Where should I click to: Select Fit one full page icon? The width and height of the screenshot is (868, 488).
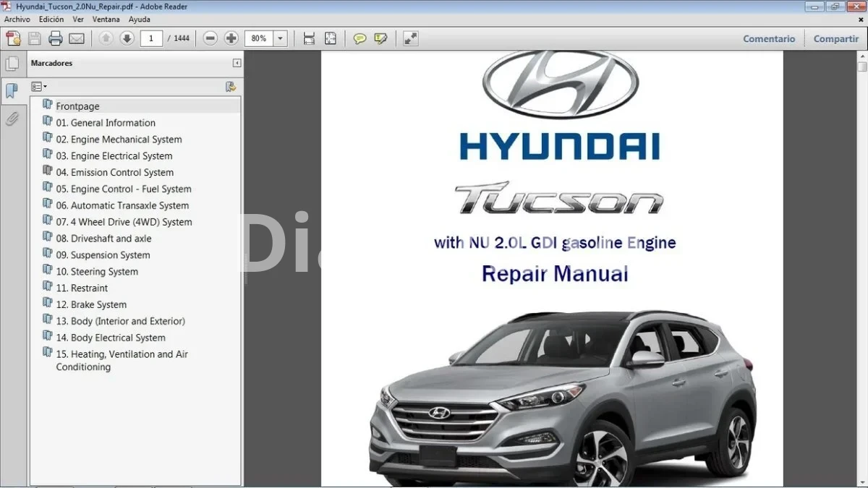pyautogui.click(x=330, y=38)
